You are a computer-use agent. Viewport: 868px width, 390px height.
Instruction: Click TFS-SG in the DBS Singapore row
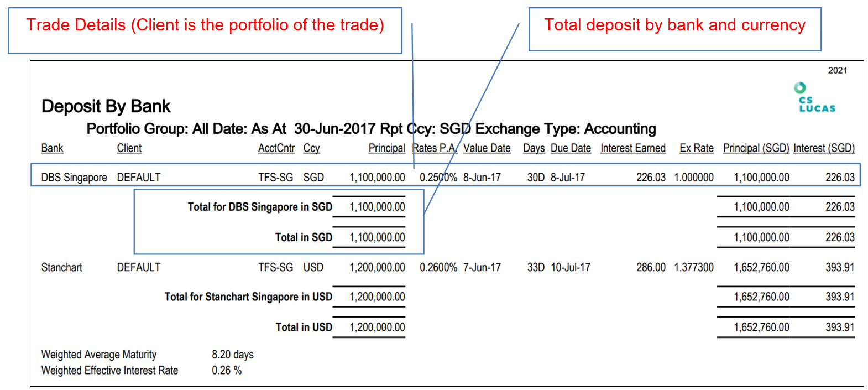point(275,178)
